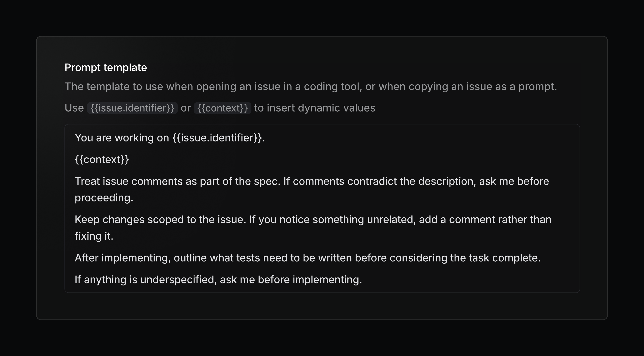Click the {{context}} placeholder inside the template
This screenshot has height=356, width=644.
[x=101, y=159]
